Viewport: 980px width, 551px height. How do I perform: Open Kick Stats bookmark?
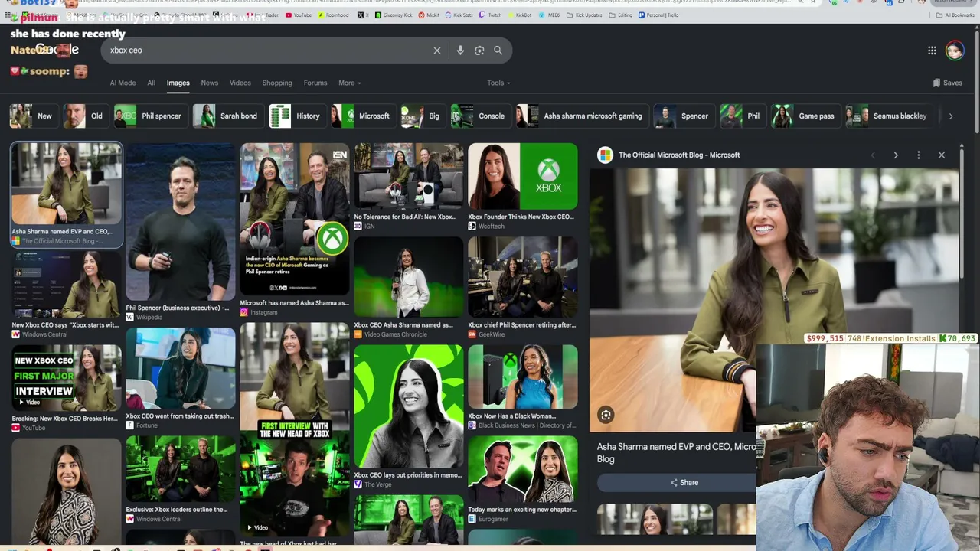(x=459, y=15)
